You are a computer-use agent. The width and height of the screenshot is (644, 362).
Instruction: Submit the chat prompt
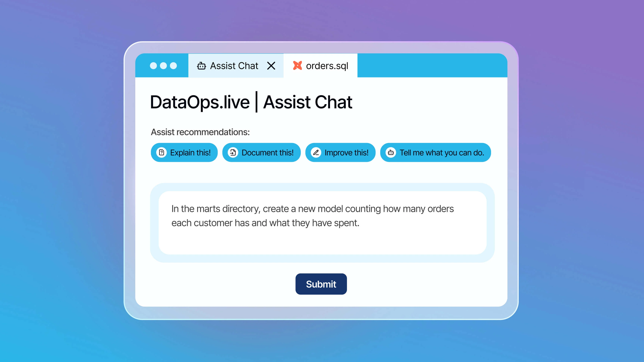[321, 284]
